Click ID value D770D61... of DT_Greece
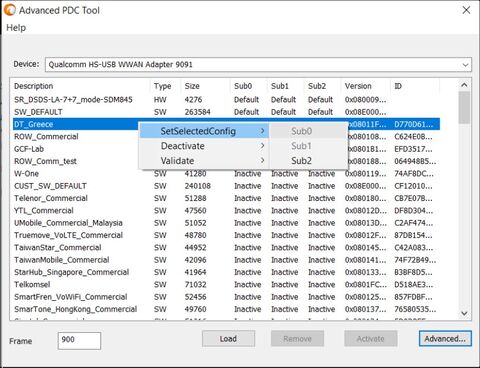Viewport: 480px width, 368px height. click(x=414, y=124)
